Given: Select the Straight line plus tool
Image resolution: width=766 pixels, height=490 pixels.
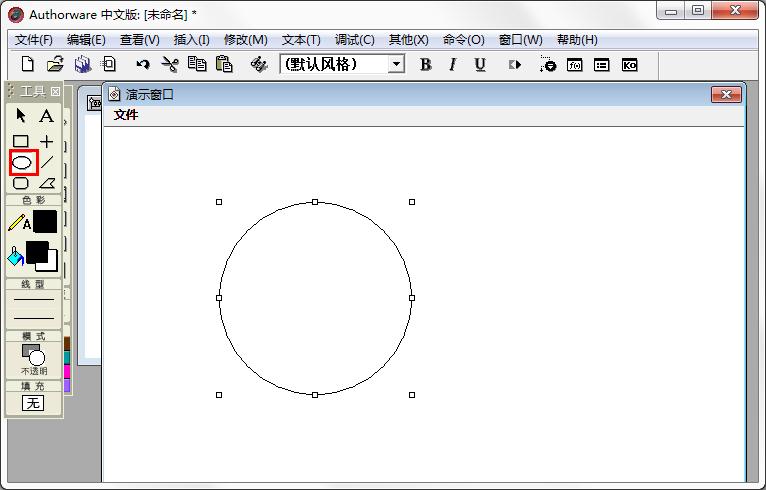Looking at the screenshot, I should [x=46, y=141].
